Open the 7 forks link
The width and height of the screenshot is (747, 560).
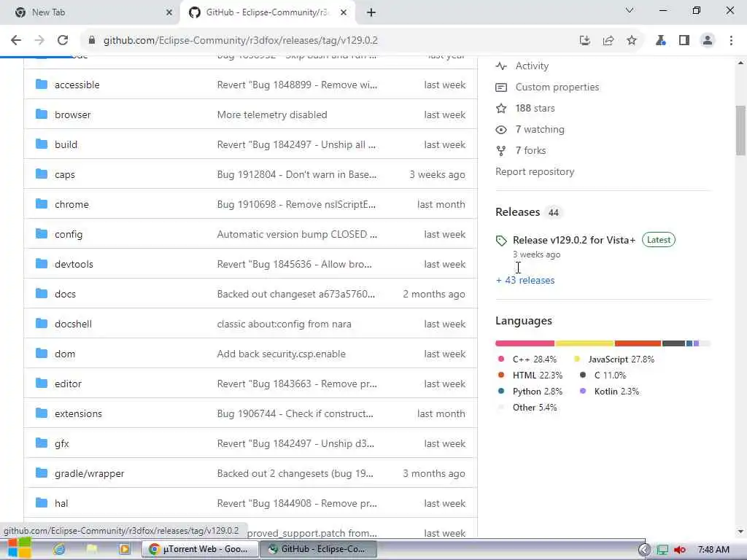tap(531, 151)
